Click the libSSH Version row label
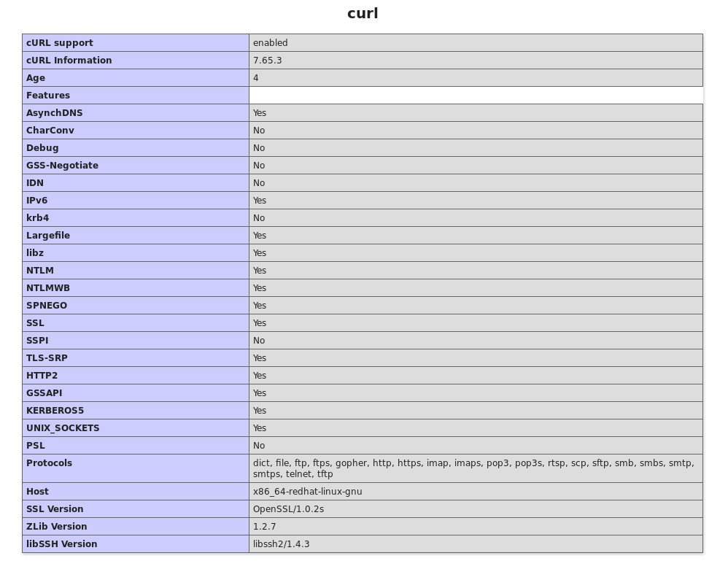This screenshot has width=728, height=561. pos(62,544)
